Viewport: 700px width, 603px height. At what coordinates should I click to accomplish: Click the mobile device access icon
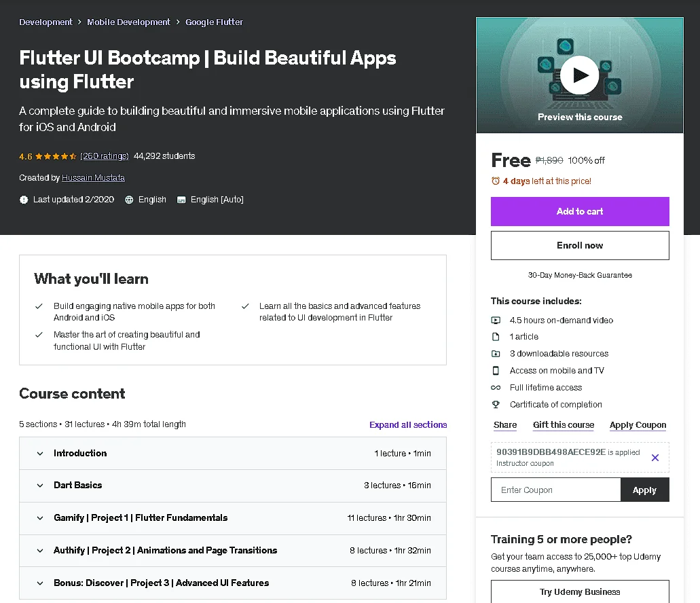(x=496, y=371)
